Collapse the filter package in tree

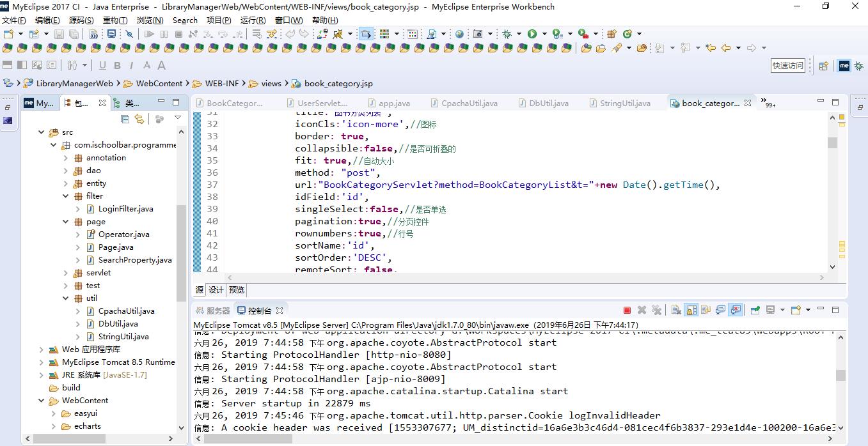[x=66, y=196]
